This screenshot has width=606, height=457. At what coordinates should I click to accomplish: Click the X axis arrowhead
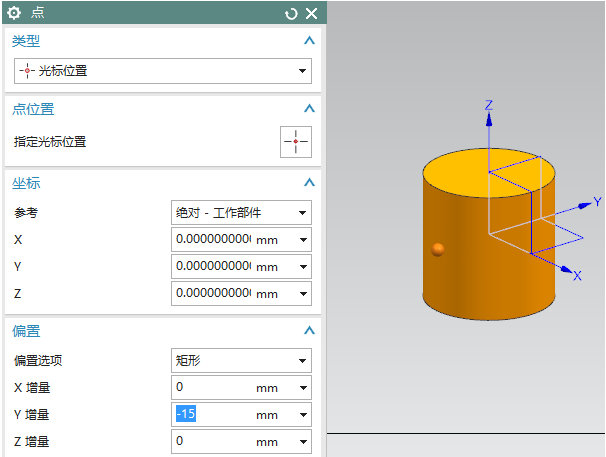(567, 269)
